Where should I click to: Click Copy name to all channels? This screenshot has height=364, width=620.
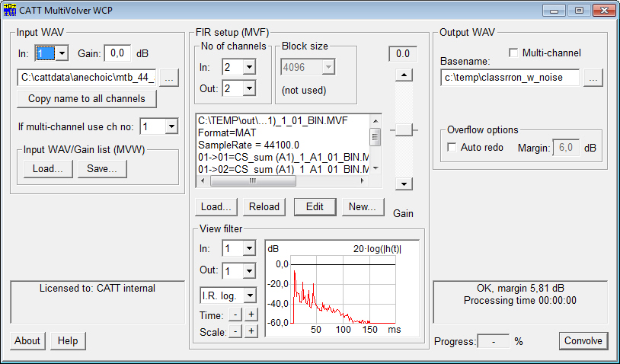(x=86, y=99)
